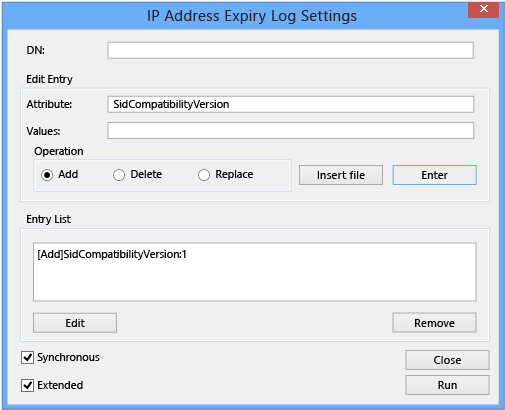Toggle the Extended checkbox
The image size is (505, 410).
click(x=27, y=385)
